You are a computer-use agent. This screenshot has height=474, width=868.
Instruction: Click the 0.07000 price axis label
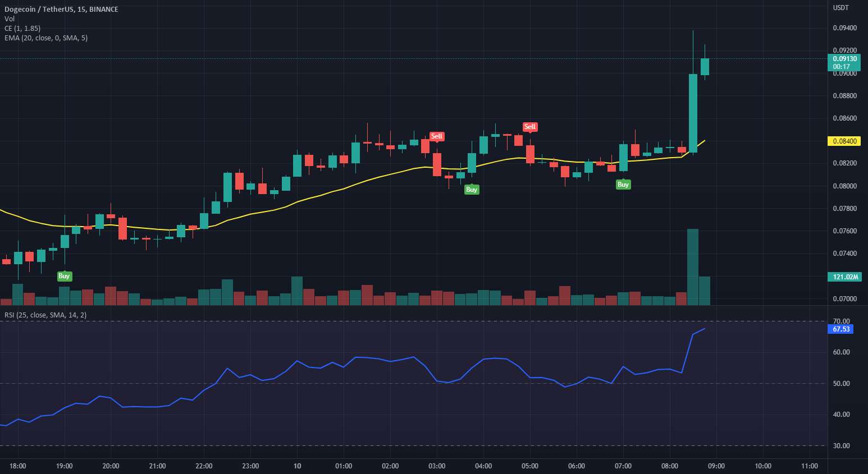tap(844, 299)
